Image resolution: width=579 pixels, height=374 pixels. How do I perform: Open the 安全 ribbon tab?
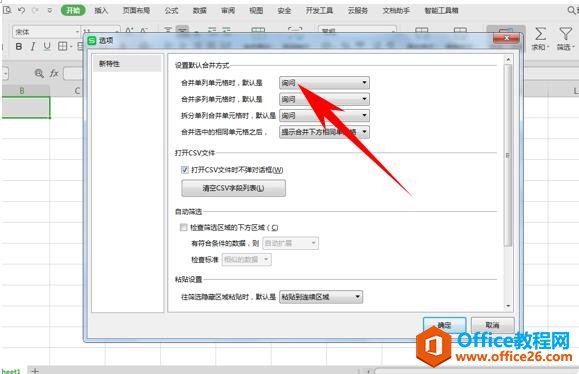point(284,11)
